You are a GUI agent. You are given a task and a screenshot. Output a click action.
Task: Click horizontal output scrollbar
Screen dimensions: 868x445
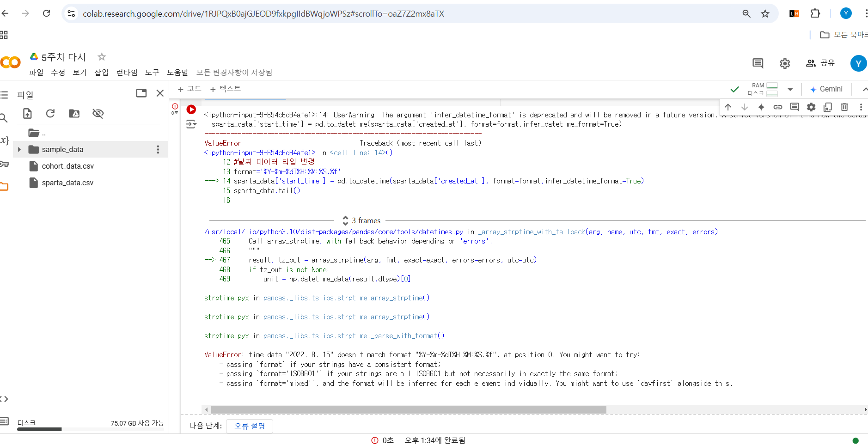409,410
